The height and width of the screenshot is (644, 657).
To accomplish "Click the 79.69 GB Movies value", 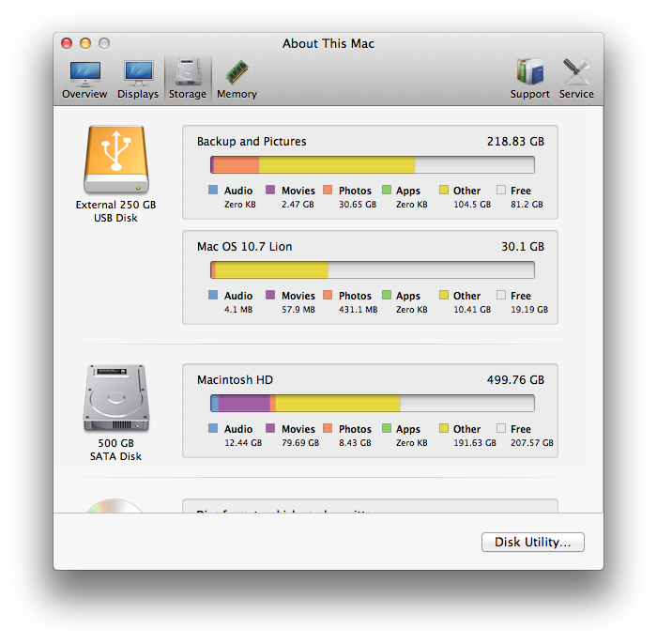I will 300,443.
